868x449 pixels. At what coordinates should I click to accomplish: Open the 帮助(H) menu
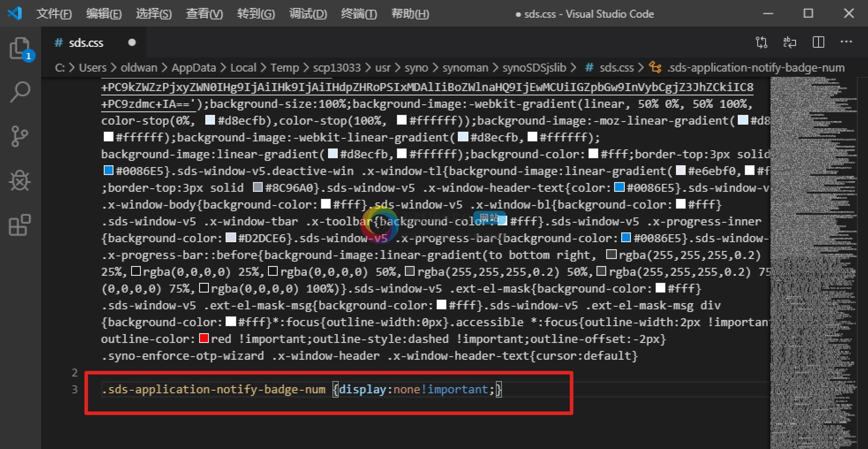click(410, 14)
